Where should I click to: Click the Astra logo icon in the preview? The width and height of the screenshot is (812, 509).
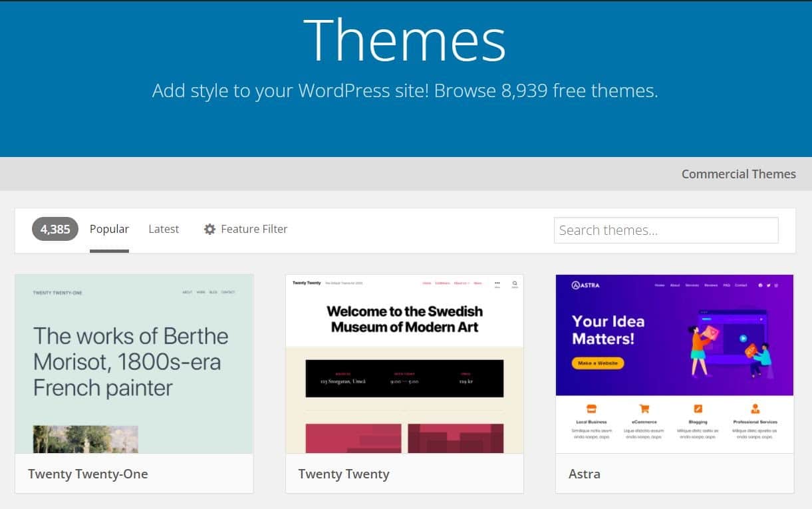(x=575, y=285)
